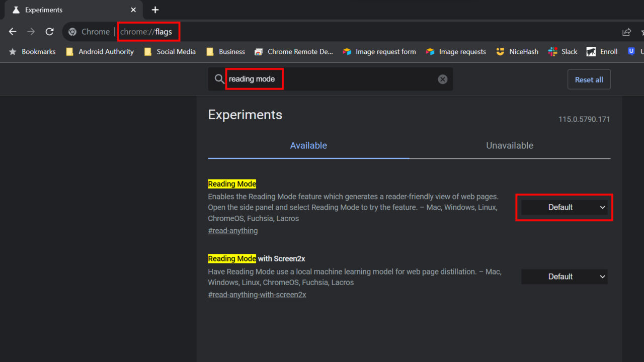Open the Default dropdown for Reading Mode
This screenshot has width=644, height=362.
564,207
